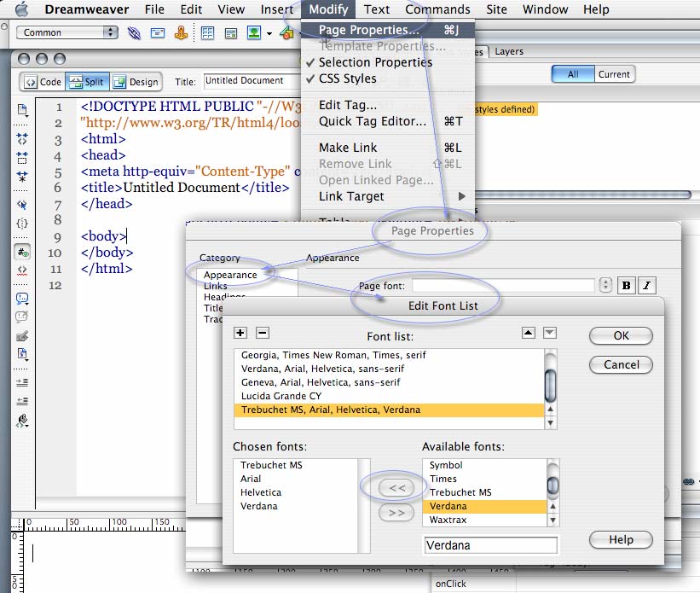Toggle highlighting of invalid HTML
Viewport: 700px width, 593px height.
tap(22, 270)
